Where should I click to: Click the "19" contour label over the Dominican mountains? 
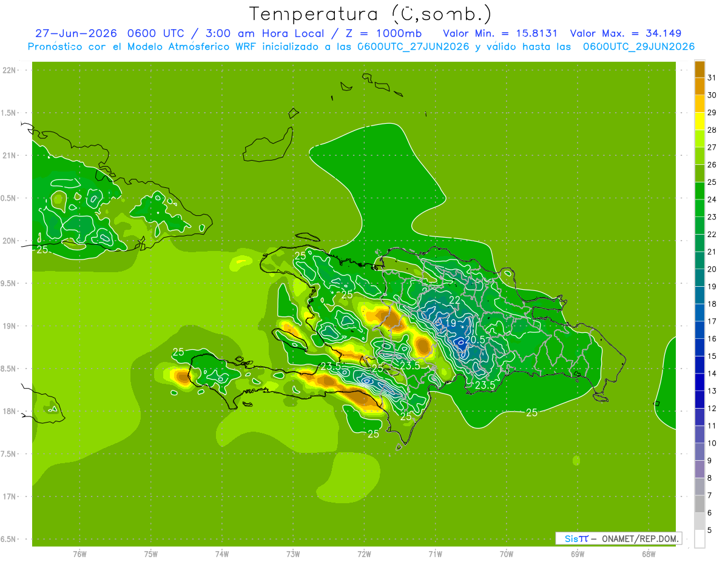(x=450, y=324)
